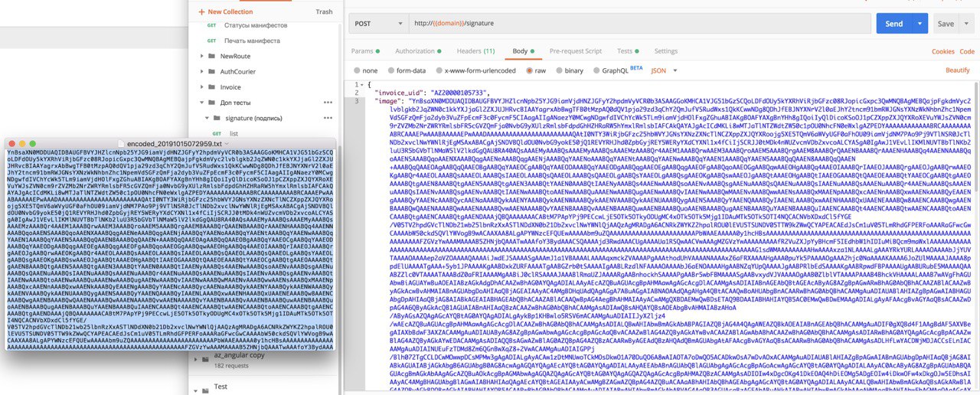Viewport: 980px width, 395px height.
Task: Open the Send button dropdown arrow
Action: pyautogui.click(x=921, y=24)
